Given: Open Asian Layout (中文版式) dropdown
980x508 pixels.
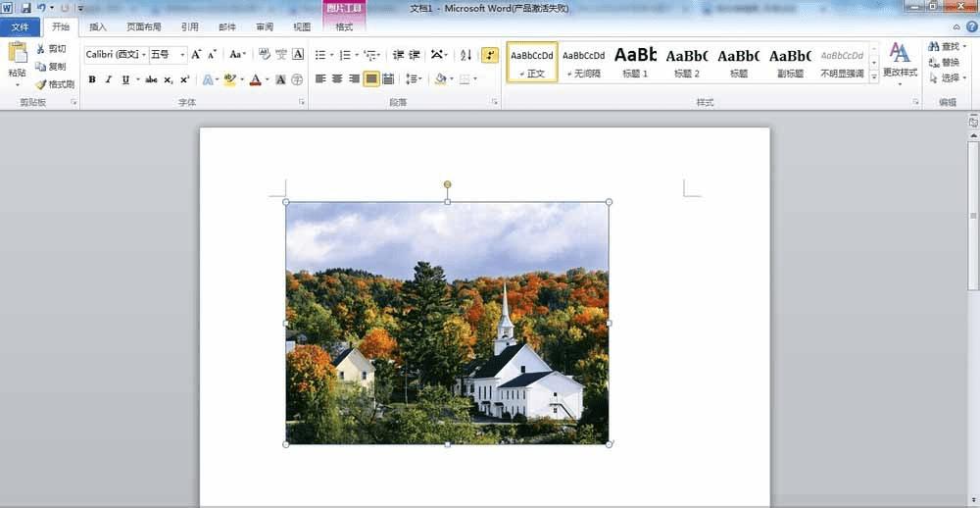Looking at the screenshot, I should click(440, 55).
